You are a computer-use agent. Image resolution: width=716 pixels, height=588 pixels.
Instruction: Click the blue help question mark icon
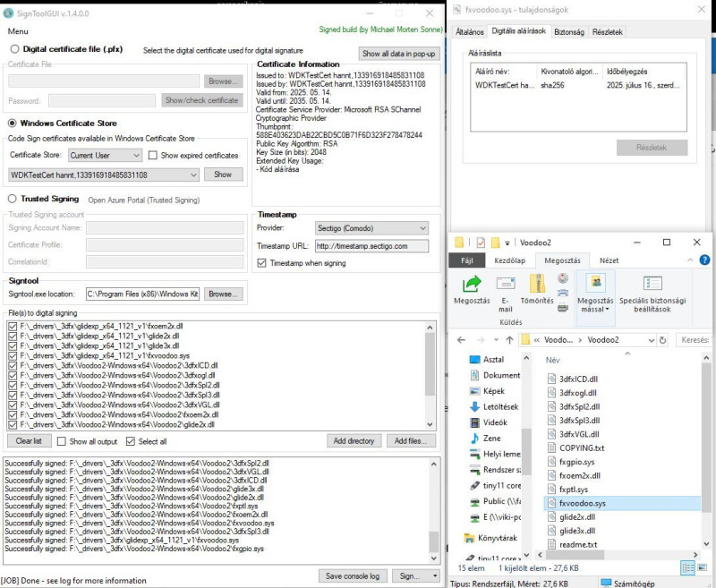click(704, 260)
